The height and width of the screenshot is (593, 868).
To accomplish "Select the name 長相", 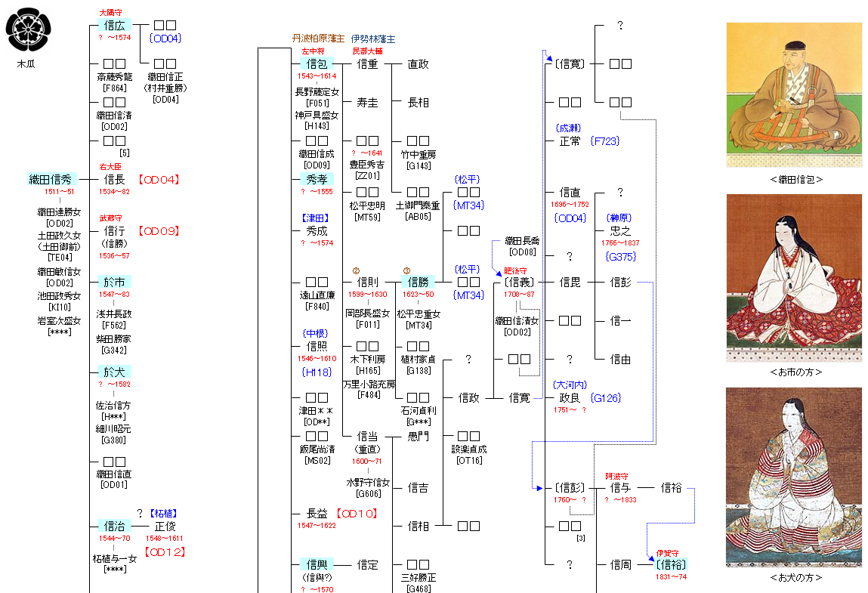I will pyautogui.click(x=418, y=103).
